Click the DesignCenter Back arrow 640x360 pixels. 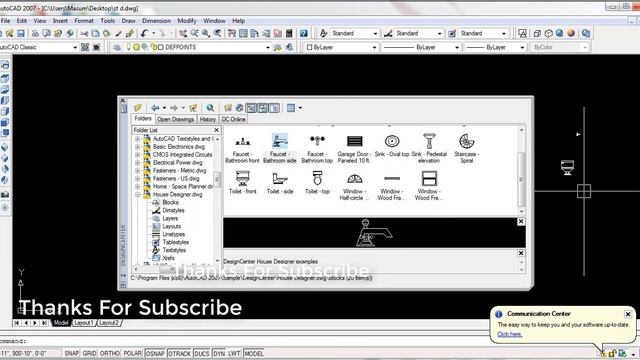coord(155,108)
